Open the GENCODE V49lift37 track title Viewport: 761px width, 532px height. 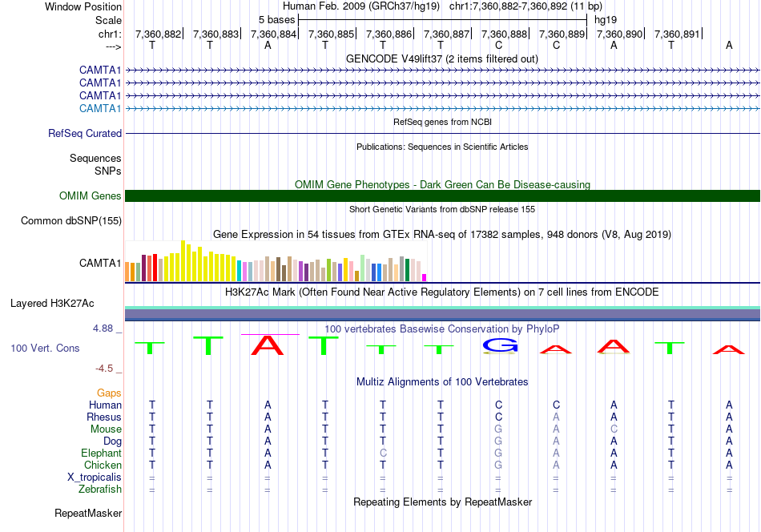(441, 58)
